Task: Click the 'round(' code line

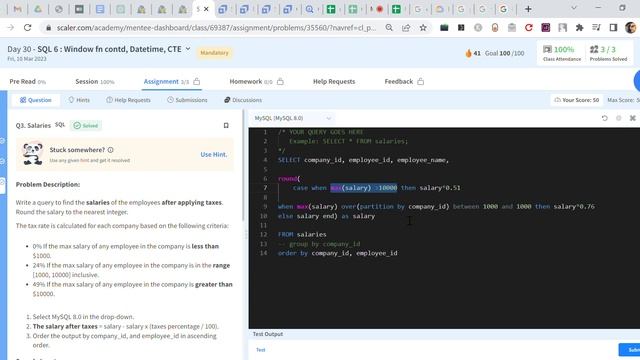Action: [x=289, y=179]
